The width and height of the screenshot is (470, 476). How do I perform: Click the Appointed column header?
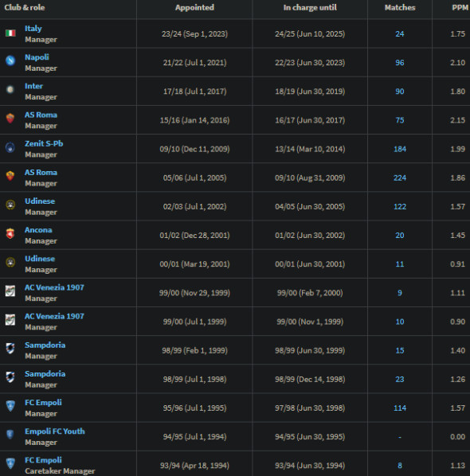click(194, 7)
